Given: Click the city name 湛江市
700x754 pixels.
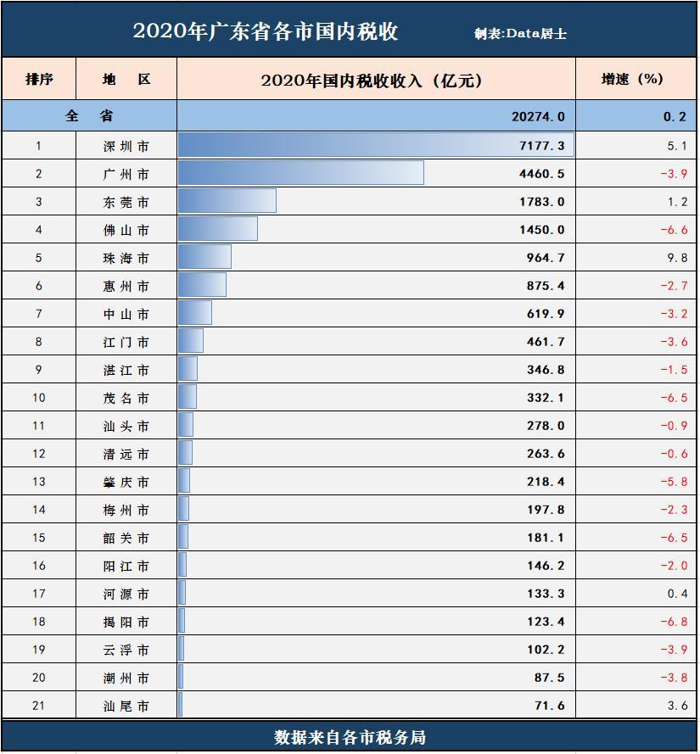Looking at the screenshot, I should point(126,370).
